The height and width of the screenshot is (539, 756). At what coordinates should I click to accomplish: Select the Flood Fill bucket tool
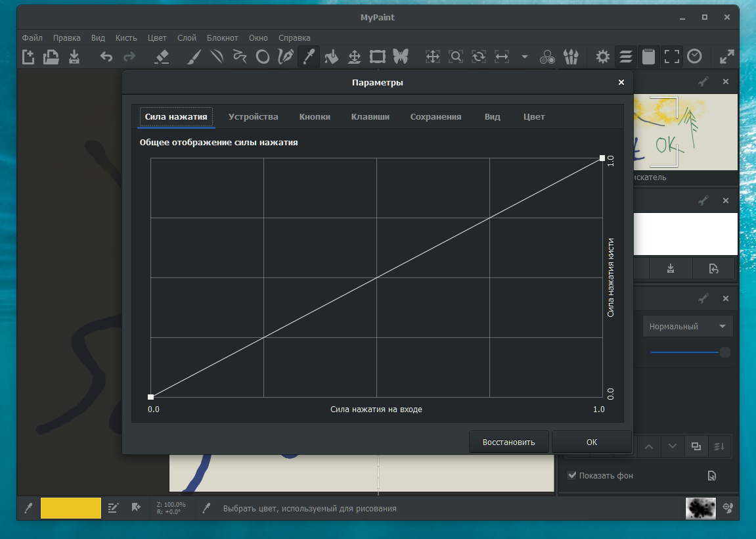click(x=331, y=57)
